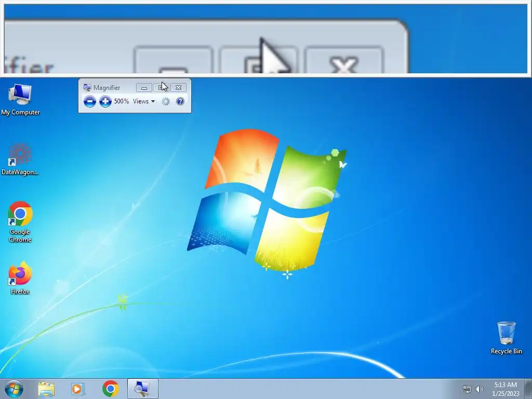Open Windows Explorer from the taskbar
Screen dimensions: 532x399
click(46, 389)
